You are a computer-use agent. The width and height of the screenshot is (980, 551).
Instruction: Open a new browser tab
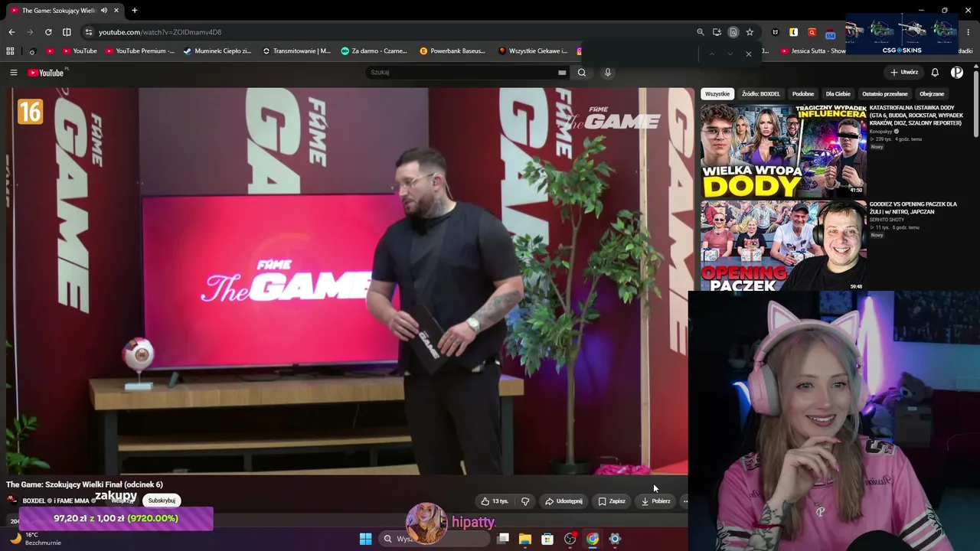[x=135, y=11]
